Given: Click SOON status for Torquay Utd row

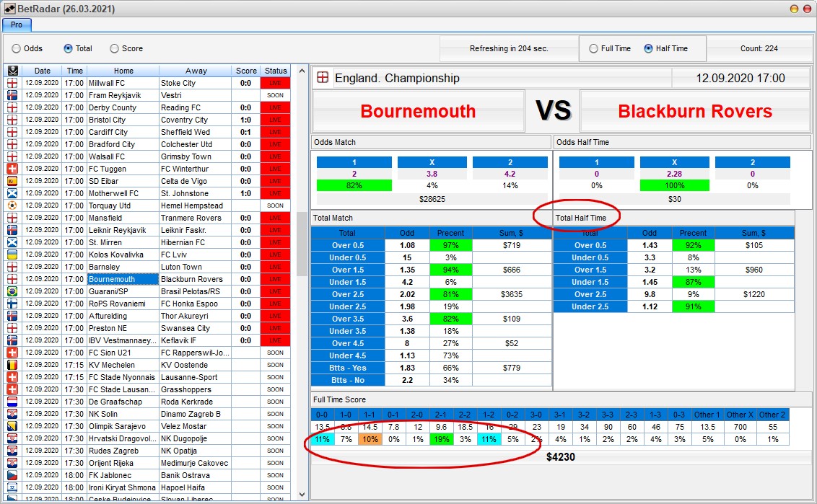Looking at the screenshot, I should point(275,205).
